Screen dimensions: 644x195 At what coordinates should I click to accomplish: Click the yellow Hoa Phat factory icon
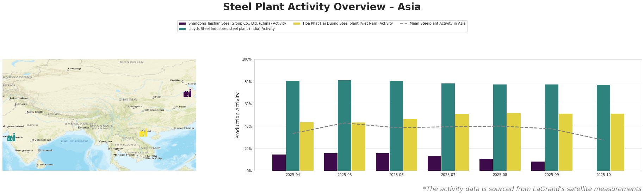point(143,133)
